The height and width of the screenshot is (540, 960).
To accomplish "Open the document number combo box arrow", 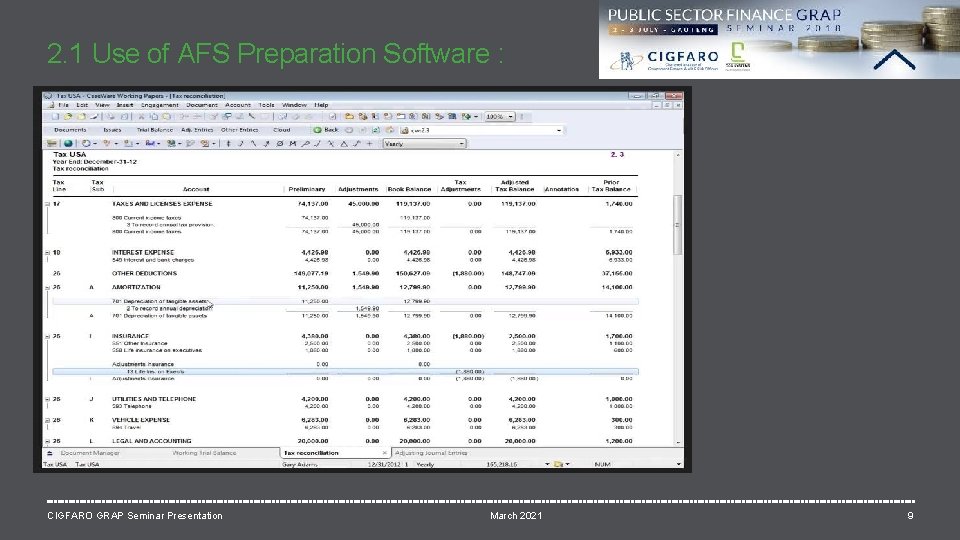I will 558,130.
